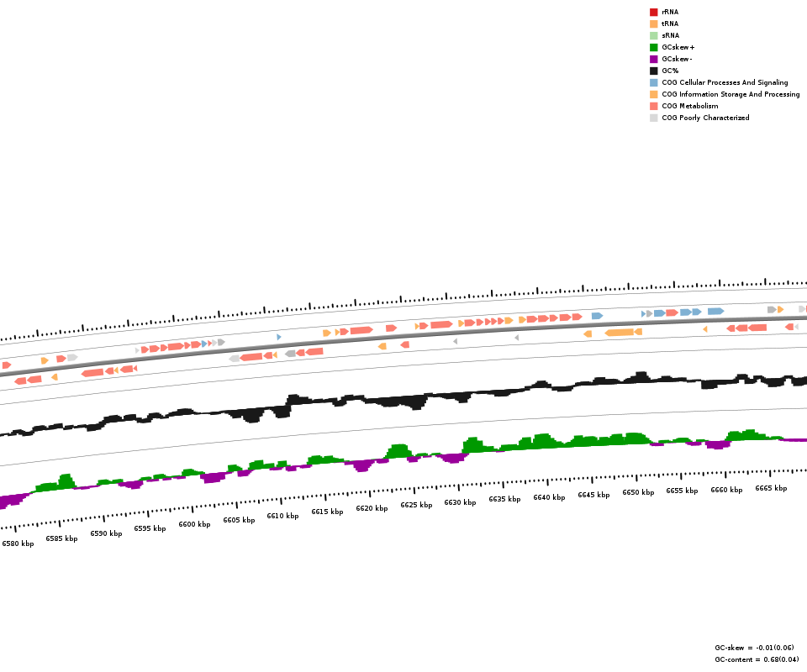This screenshot has height=672, width=807.
Task: Click the purple GC skew region near 6580 kbp
Action: [12, 501]
